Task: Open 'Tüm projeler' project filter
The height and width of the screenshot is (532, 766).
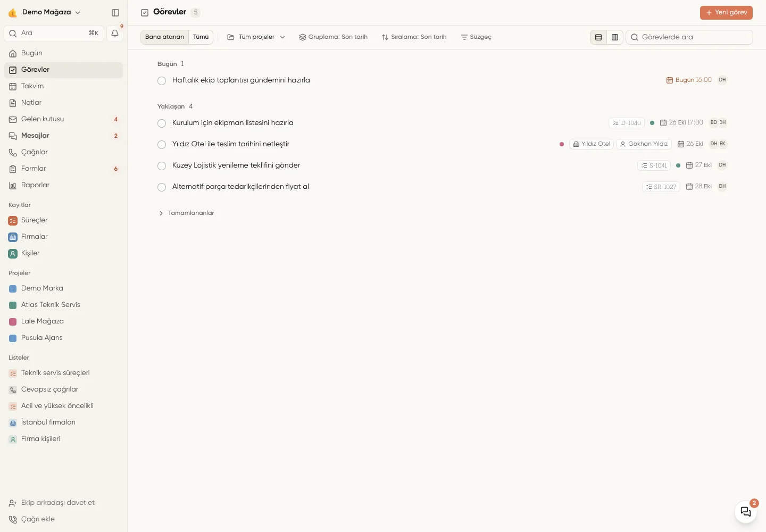Action: pyautogui.click(x=256, y=37)
